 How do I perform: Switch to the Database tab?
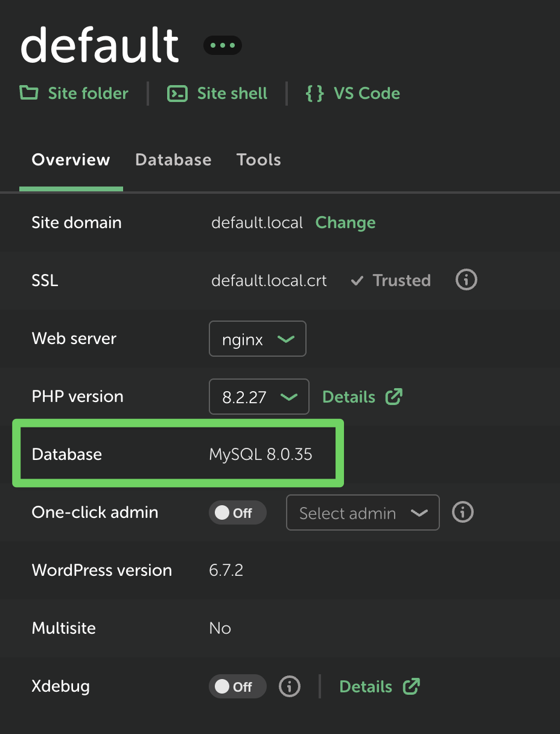click(x=173, y=160)
